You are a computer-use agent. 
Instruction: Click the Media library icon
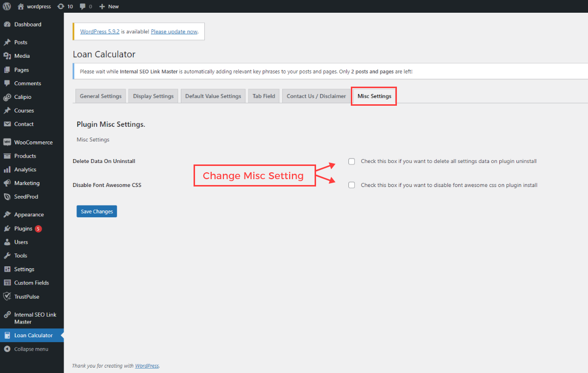click(x=7, y=56)
